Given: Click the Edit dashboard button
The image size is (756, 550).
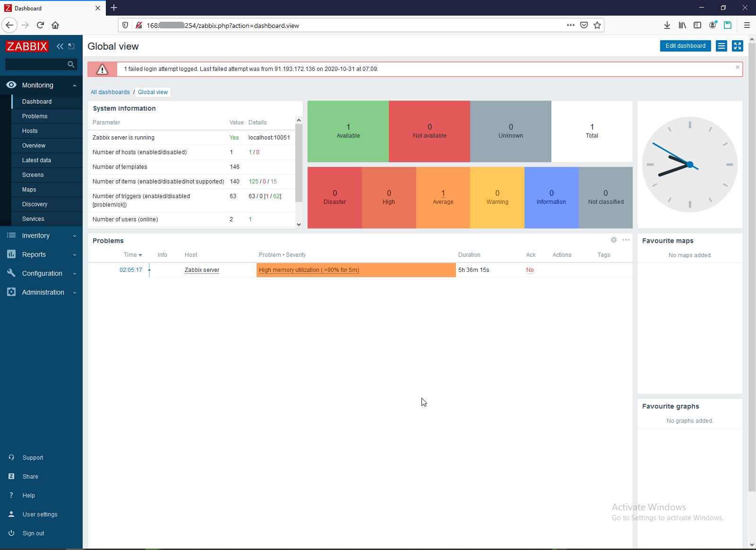Looking at the screenshot, I should 685,46.
